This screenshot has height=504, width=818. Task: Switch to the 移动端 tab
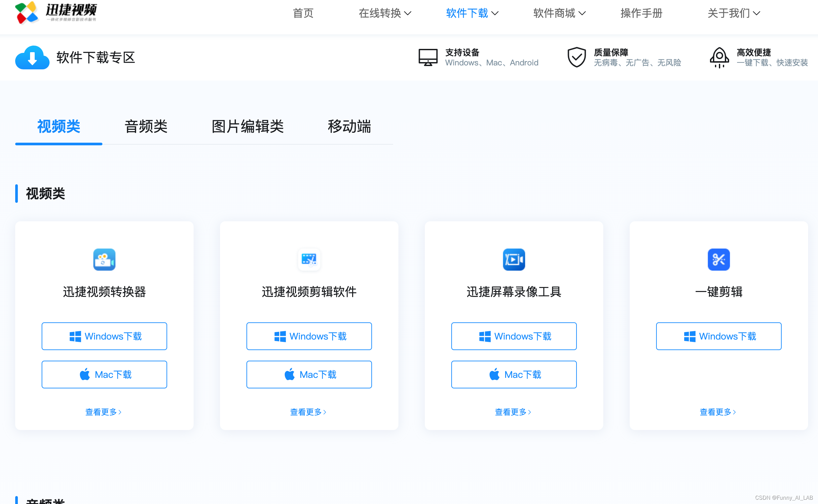pyautogui.click(x=349, y=127)
